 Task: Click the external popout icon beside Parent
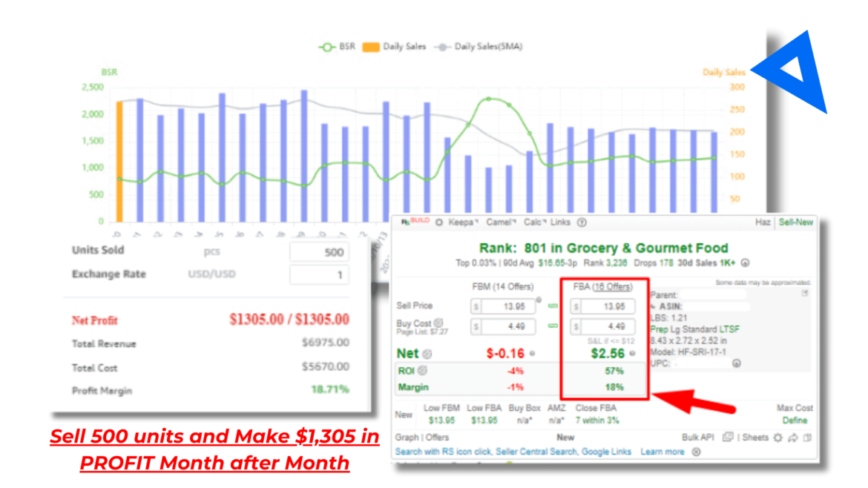pos(805,294)
